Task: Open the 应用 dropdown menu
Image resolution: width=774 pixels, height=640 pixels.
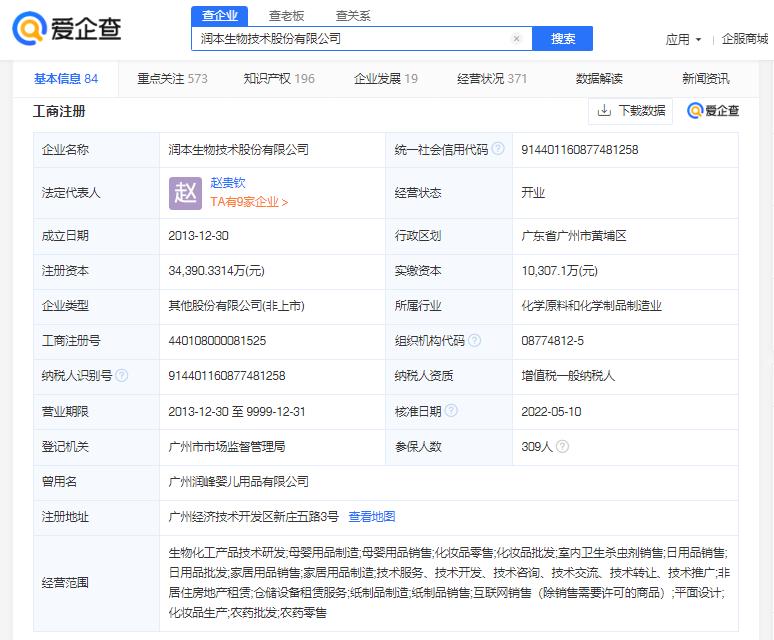Action: (x=684, y=40)
